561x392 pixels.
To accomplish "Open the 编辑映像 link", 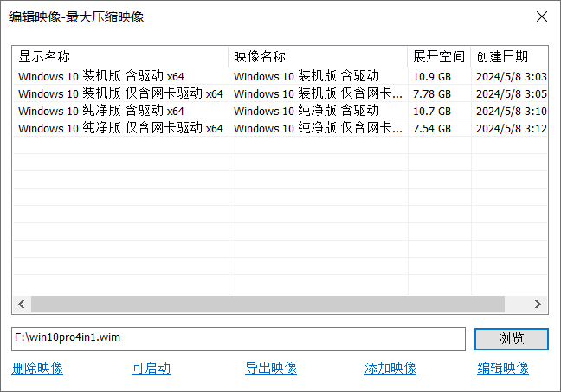I will click(x=503, y=369).
